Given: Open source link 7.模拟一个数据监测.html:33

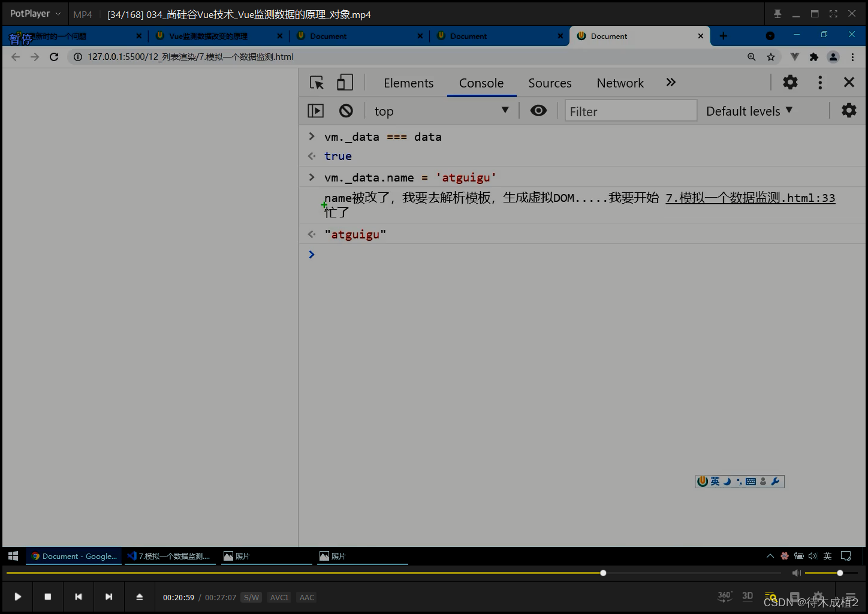Looking at the screenshot, I should 750,198.
